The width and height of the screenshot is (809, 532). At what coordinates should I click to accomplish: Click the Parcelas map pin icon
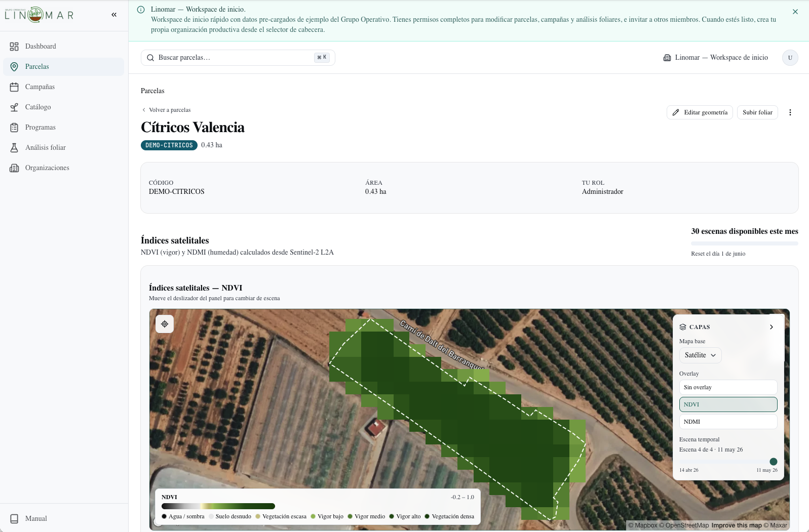pos(14,67)
